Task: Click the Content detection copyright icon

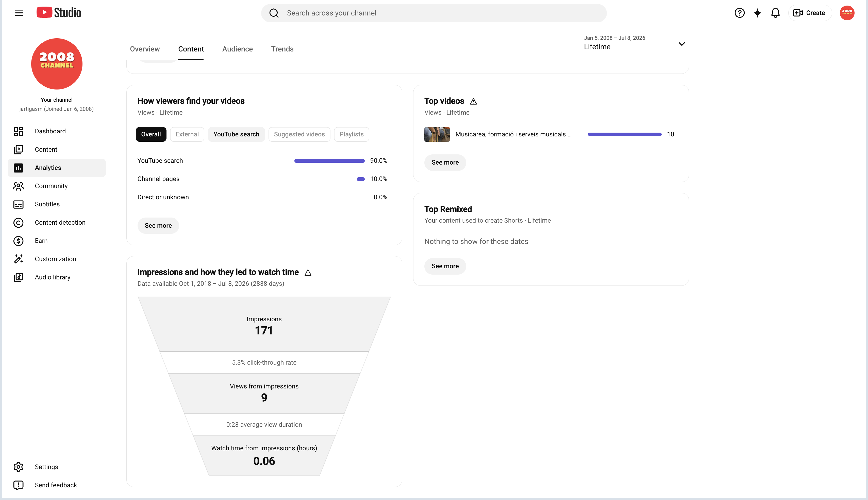Action: 18,223
